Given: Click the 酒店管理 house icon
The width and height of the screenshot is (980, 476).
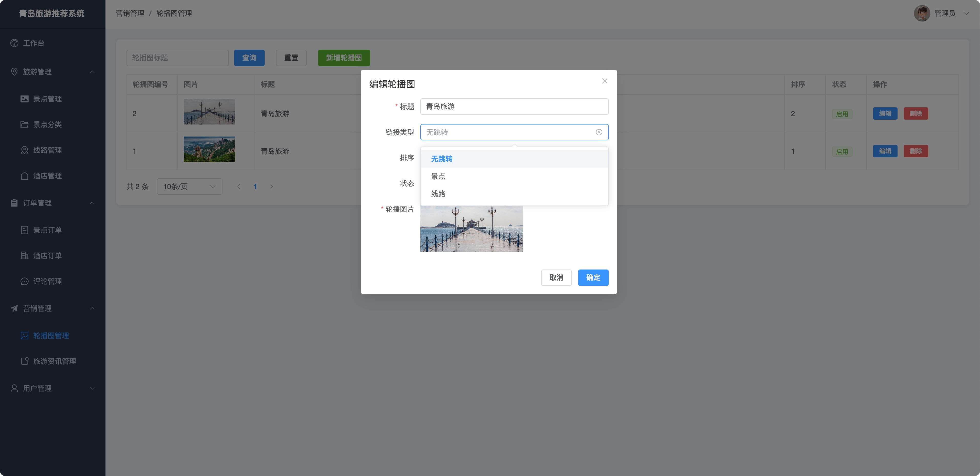Looking at the screenshot, I should tap(25, 175).
